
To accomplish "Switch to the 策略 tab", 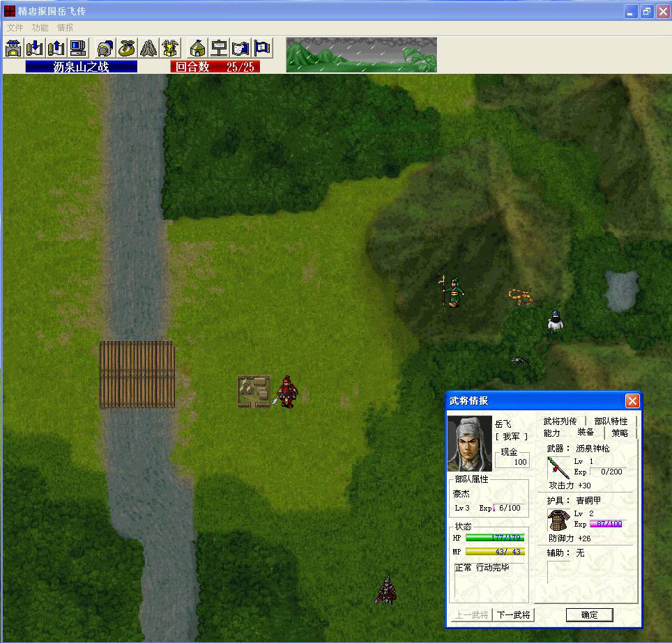I will pyautogui.click(x=620, y=433).
